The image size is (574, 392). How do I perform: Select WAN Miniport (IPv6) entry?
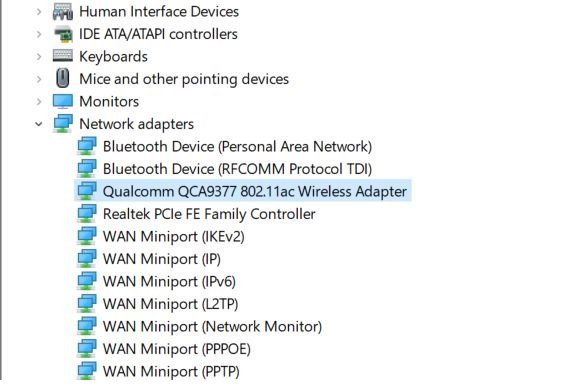click(x=169, y=281)
